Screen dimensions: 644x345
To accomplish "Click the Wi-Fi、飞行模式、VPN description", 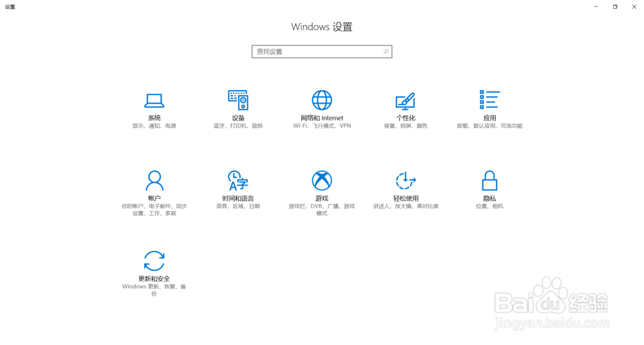I will [x=322, y=126].
